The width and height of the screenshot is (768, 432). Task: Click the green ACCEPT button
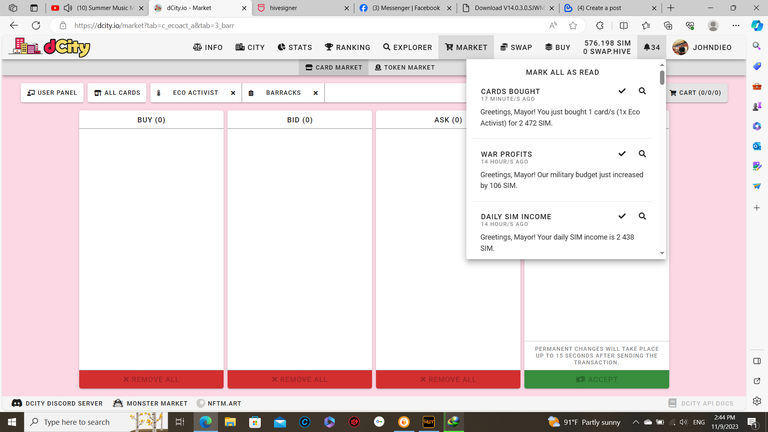pyautogui.click(x=597, y=380)
